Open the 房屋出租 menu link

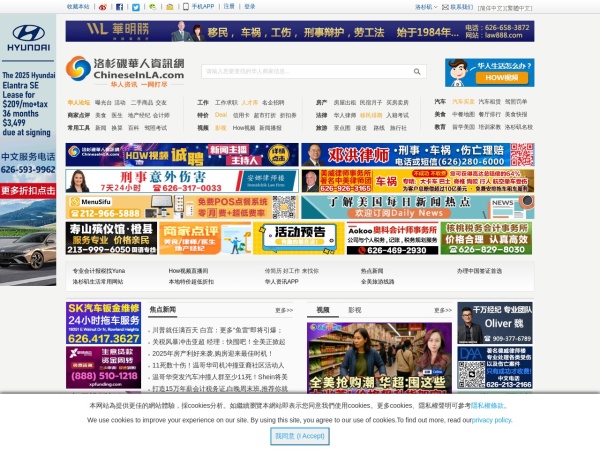344,103
